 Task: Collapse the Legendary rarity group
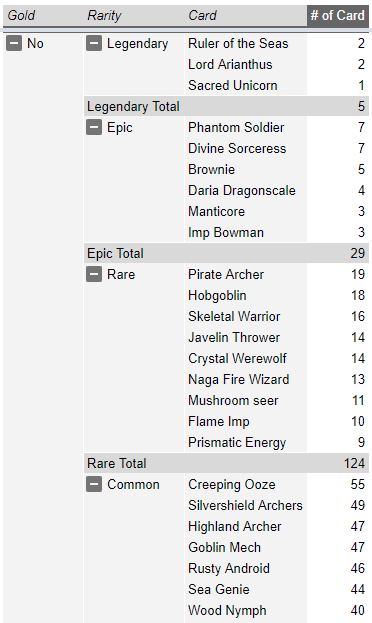pyautogui.click(x=94, y=43)
